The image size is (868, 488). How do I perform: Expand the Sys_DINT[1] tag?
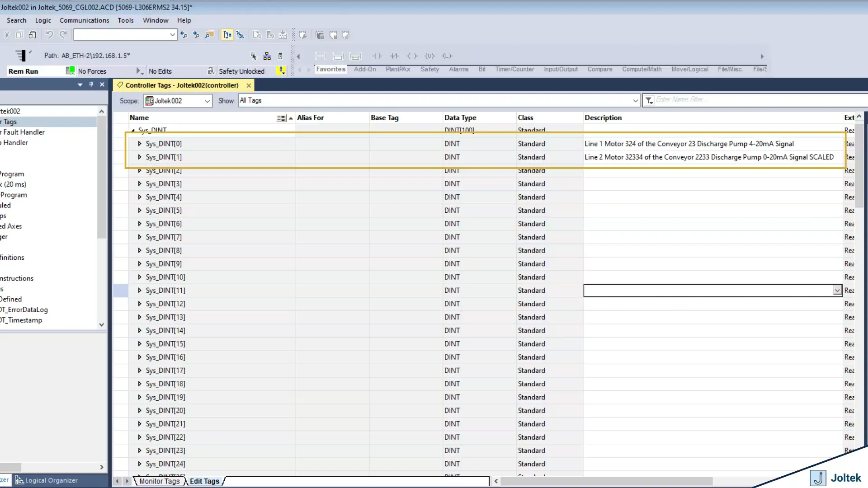tap(140, 157)
